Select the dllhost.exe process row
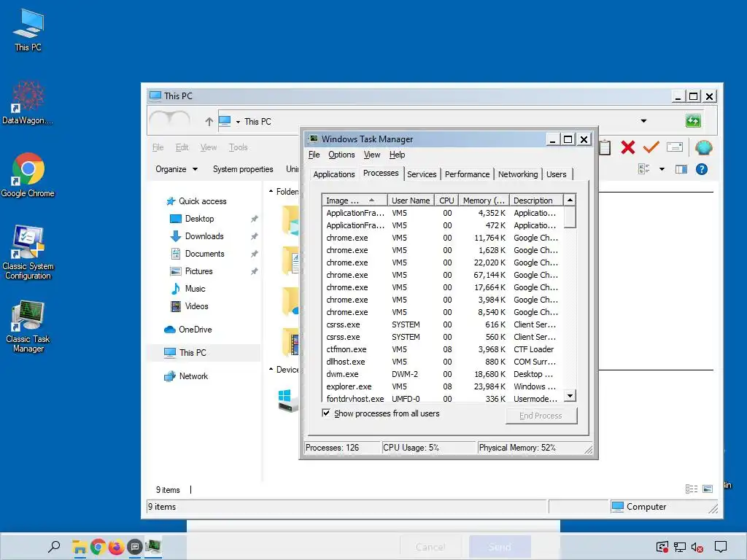 [x=443, y=362]
